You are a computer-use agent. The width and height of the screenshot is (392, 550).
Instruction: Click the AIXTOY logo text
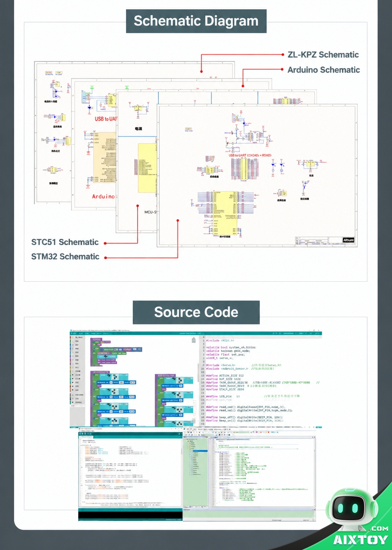[x=361, y=540]
